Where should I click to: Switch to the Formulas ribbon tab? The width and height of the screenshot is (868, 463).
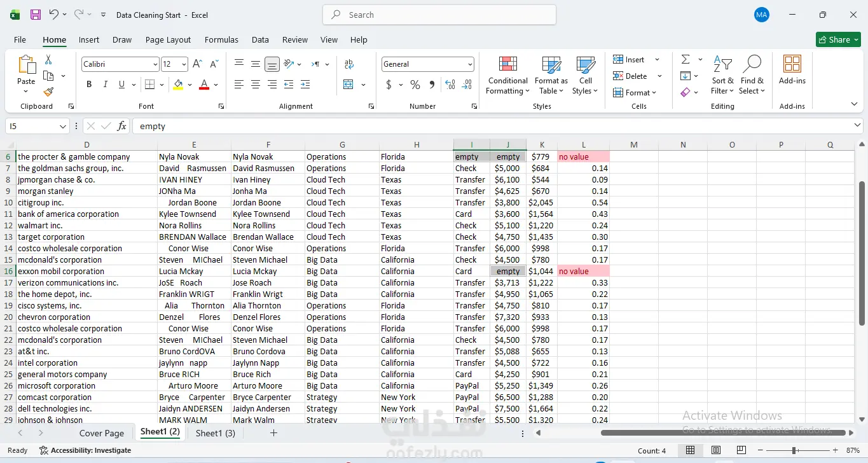pyautogui.click(x=221, y=39)
